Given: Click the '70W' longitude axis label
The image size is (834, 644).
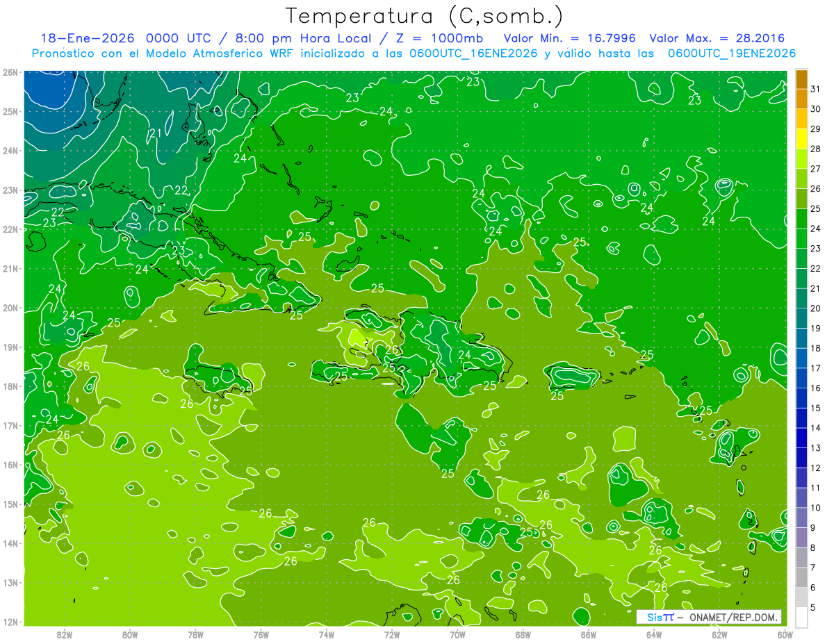Looking at the screenshot, I should pos(457,634).
